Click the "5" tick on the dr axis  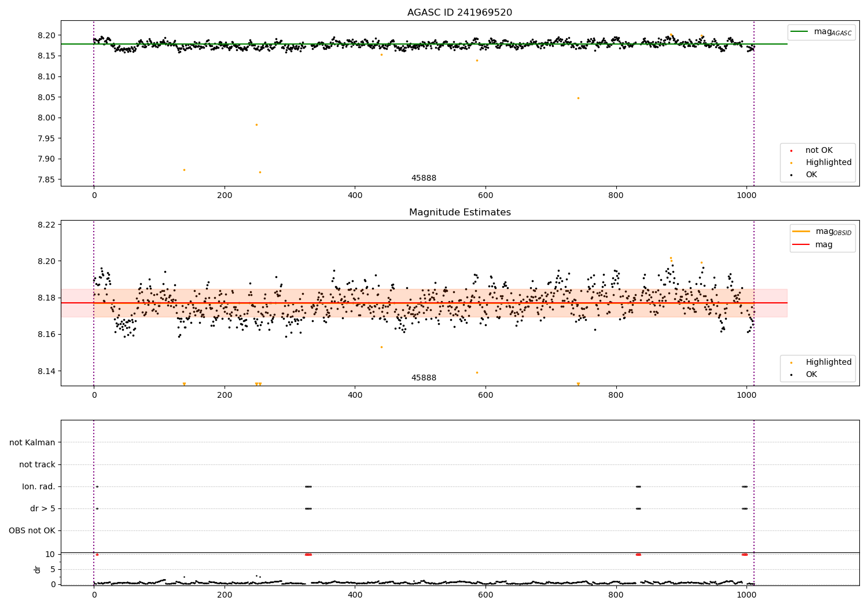[53, 569]
